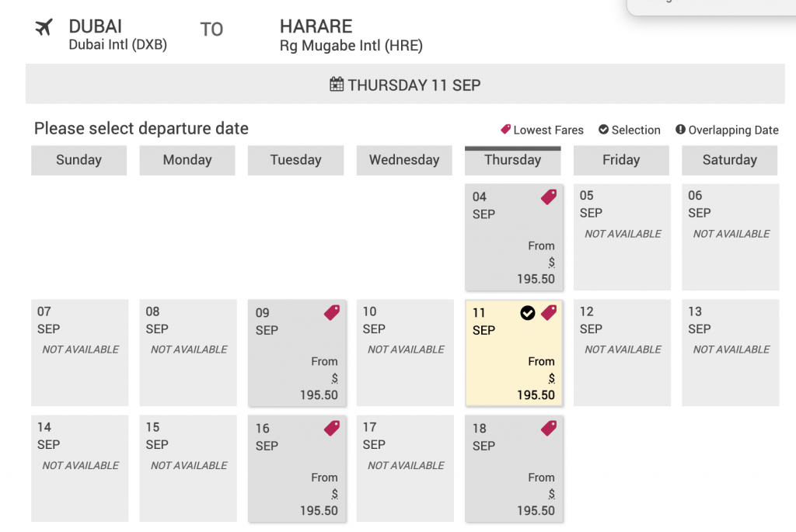Click the Selection legend checkmark icon

point(603,130)
